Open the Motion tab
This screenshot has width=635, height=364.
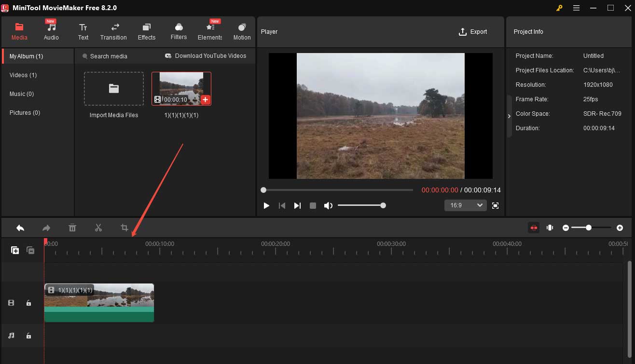tap(242, 32)
